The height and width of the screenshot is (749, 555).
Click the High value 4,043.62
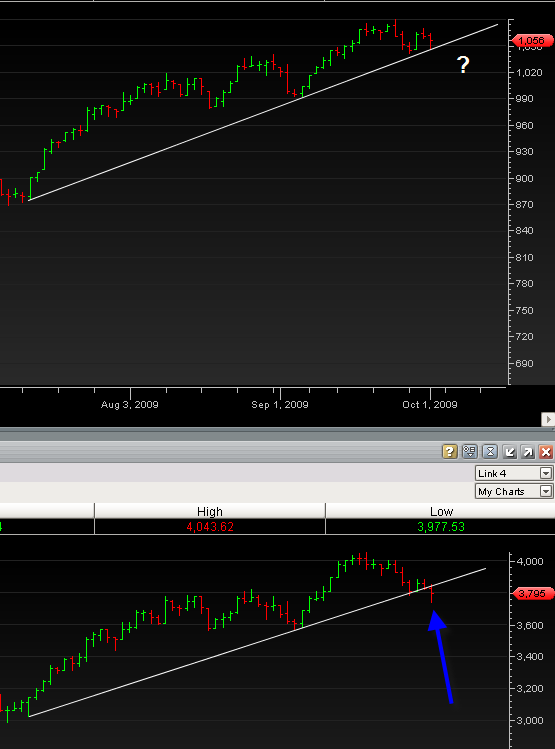coord(210,526)
